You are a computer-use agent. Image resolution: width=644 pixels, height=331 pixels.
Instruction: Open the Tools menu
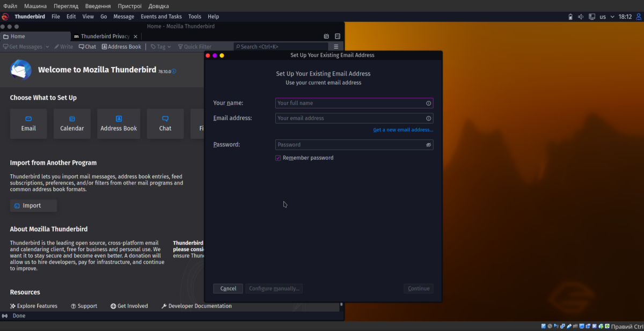(195, 17)
